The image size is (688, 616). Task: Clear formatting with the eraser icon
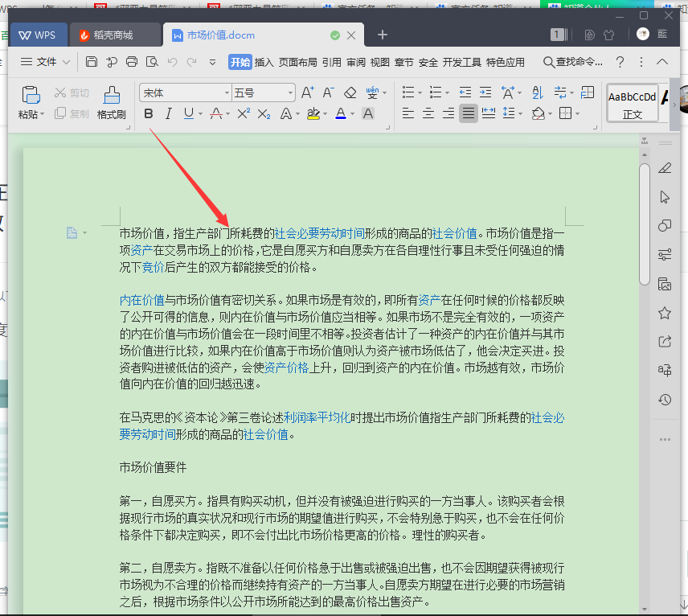click(x=350, y=92)
